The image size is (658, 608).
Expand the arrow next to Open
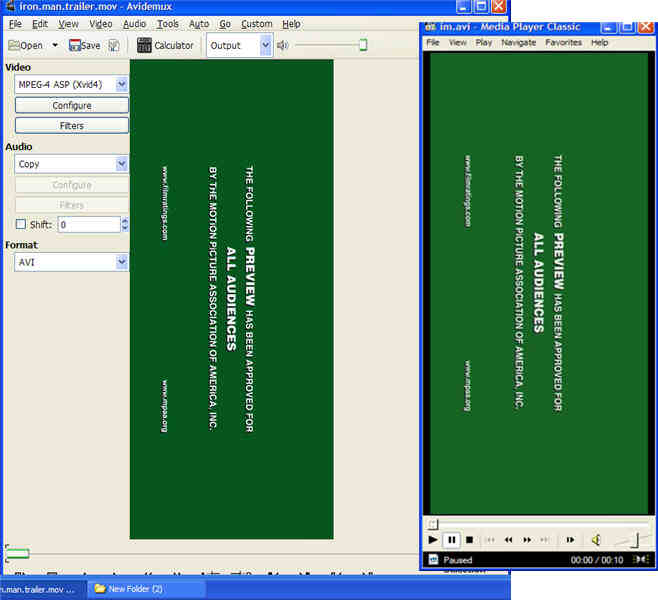point(55,45)
